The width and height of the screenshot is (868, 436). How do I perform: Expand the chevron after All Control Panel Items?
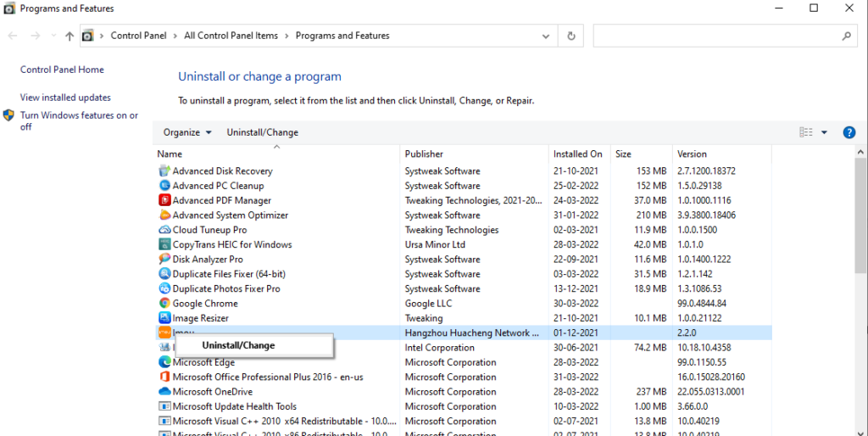coord(287,36)
